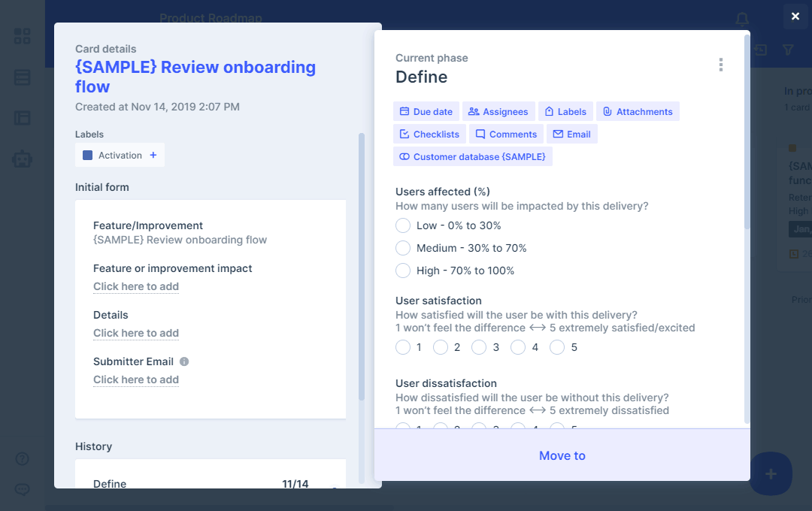This screenshot has width=812, height=511.
Task: Open the Email option
Action: 571,135
